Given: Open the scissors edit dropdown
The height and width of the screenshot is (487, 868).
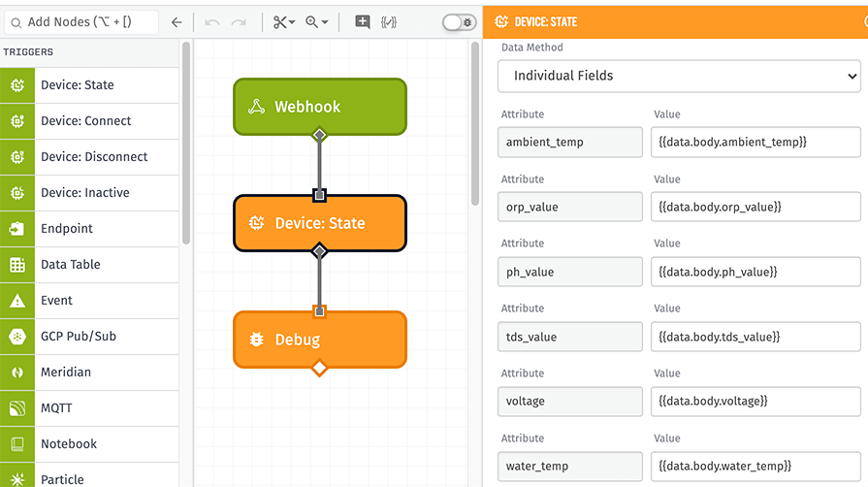Looking at the screenshot, I should tap(284, 22).
